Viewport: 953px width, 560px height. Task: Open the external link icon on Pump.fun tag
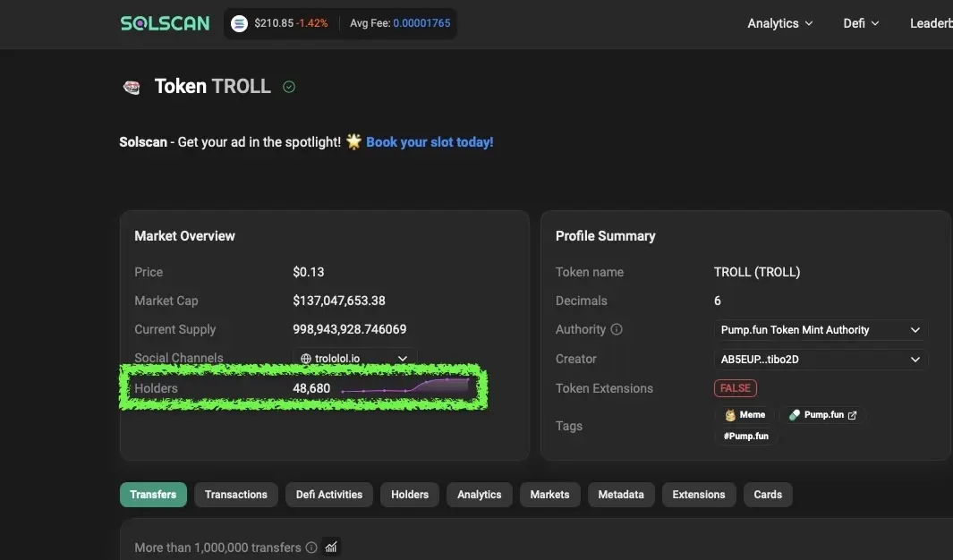point(852,415)
